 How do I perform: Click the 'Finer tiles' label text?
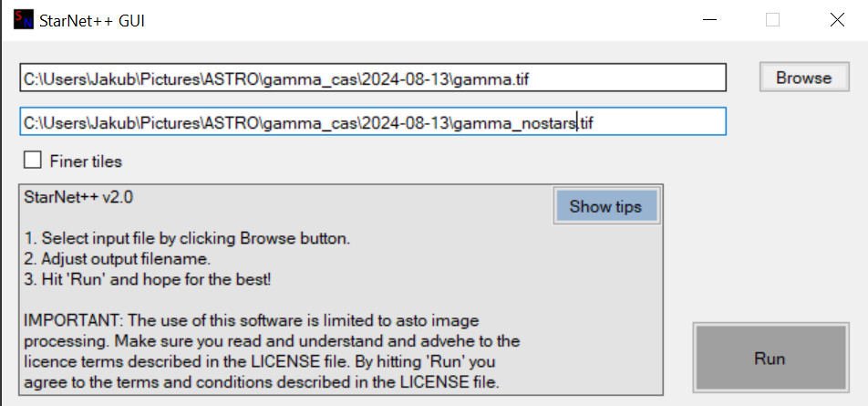86,161
